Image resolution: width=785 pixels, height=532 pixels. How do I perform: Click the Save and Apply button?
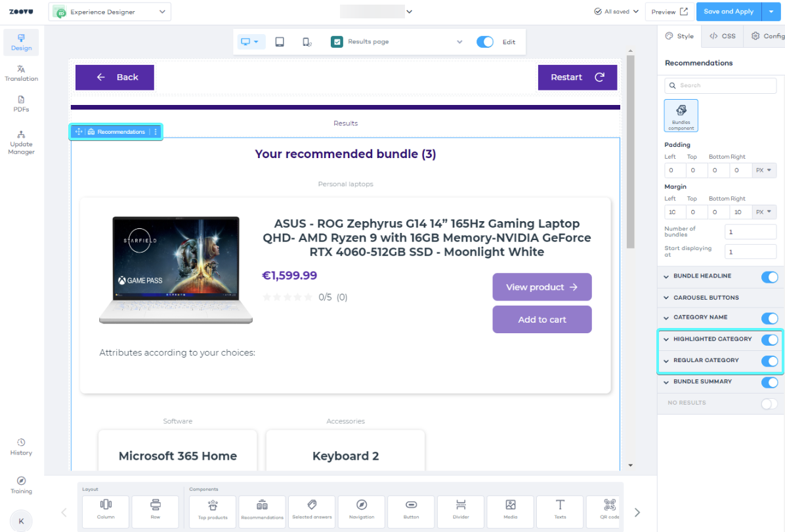point(729,12)
